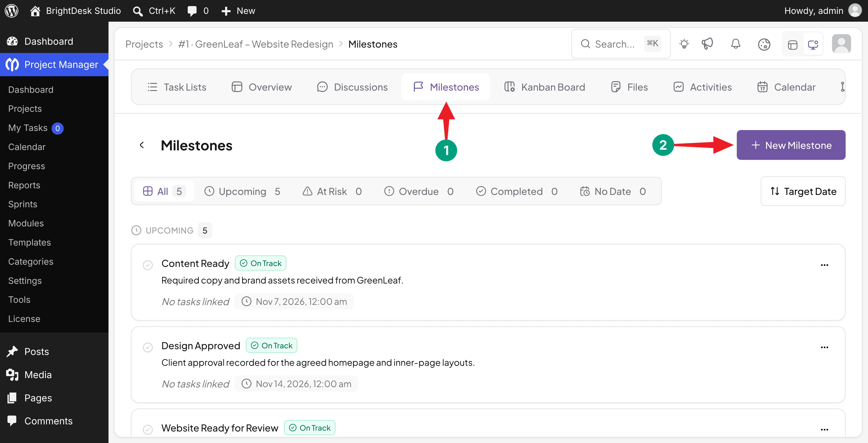Viewport: 868px width, 443px height.
Task: Click the Projects breadcrumb link
Action: pyautogui.click(x=144, y=44)
